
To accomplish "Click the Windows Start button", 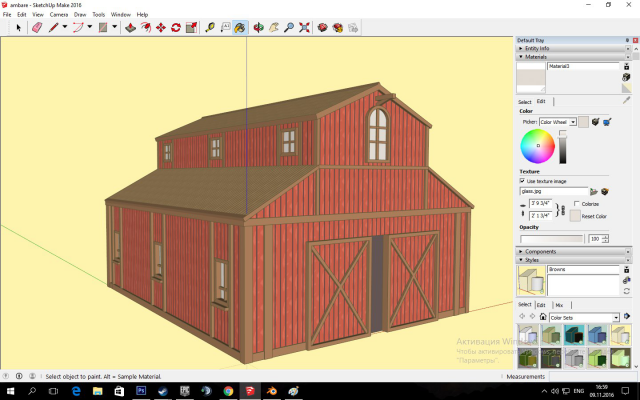I will coord(10,391).
